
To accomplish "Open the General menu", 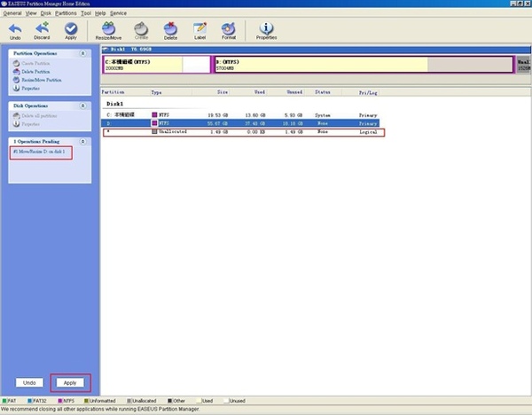I will coord(12,13).
